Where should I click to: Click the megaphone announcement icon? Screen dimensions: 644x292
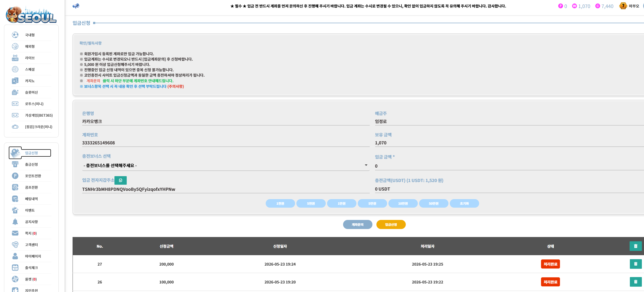coord(76,6)
